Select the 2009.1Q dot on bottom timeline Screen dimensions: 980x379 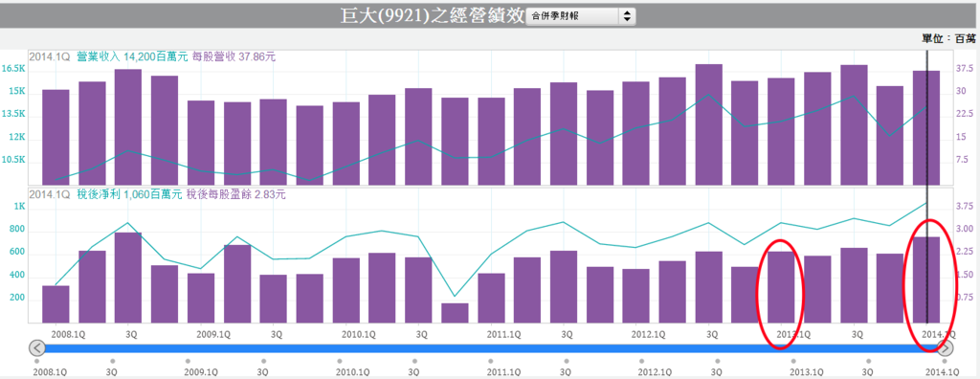pyautogui.click(x=189, y=362)
